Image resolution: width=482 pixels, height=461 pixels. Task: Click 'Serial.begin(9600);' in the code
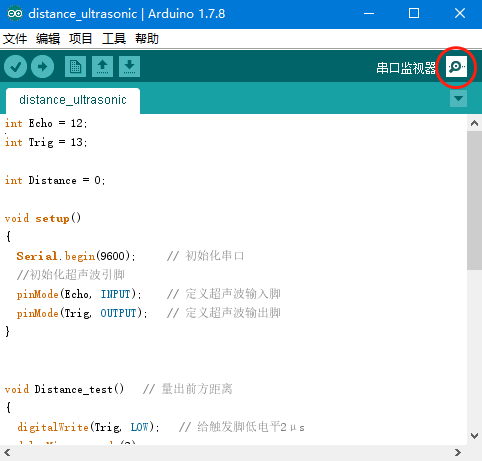pos(76,256)
